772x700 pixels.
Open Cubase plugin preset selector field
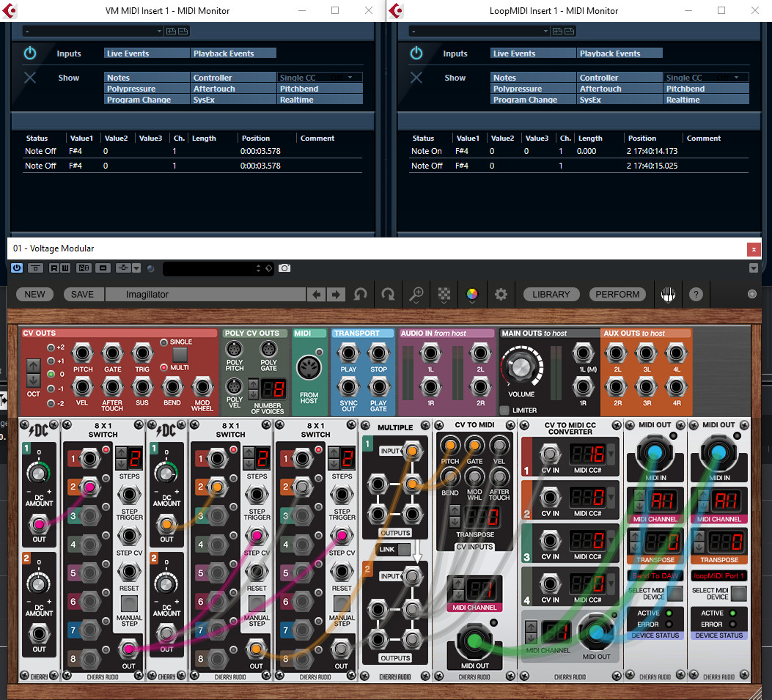coord(219,268)
